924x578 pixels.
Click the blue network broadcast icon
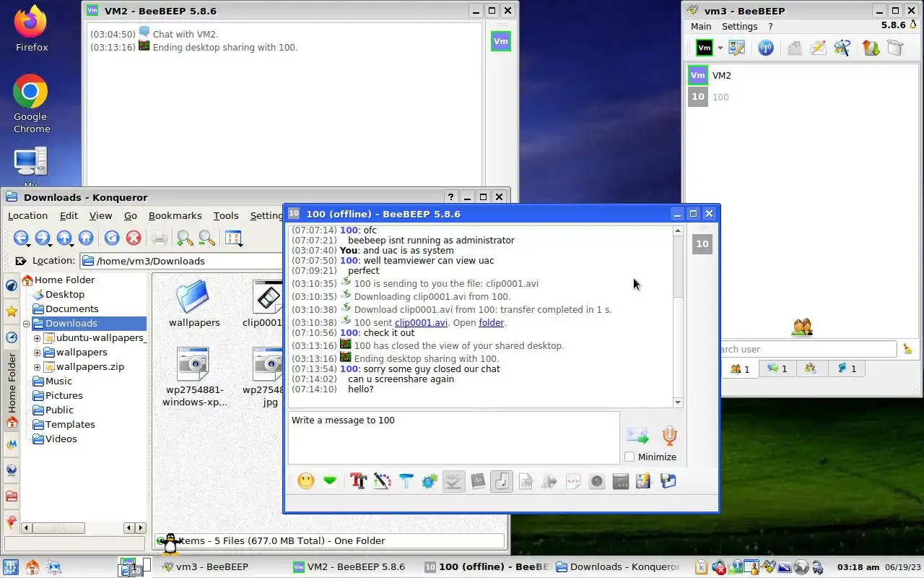click(x=766, y=48)
